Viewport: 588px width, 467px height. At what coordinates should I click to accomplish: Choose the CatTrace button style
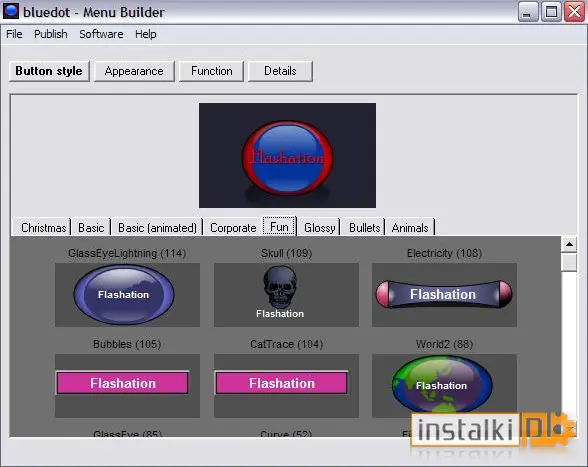[x=286, y=386]
